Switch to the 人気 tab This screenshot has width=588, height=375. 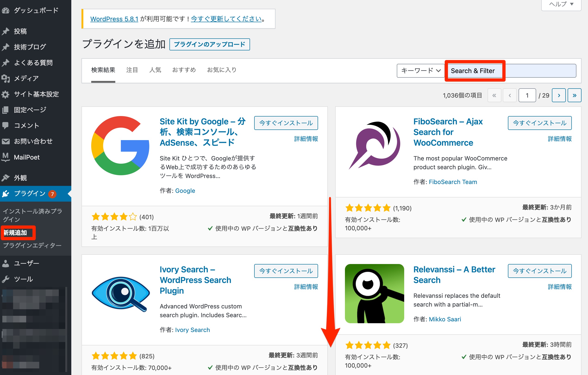coord(155,70)
